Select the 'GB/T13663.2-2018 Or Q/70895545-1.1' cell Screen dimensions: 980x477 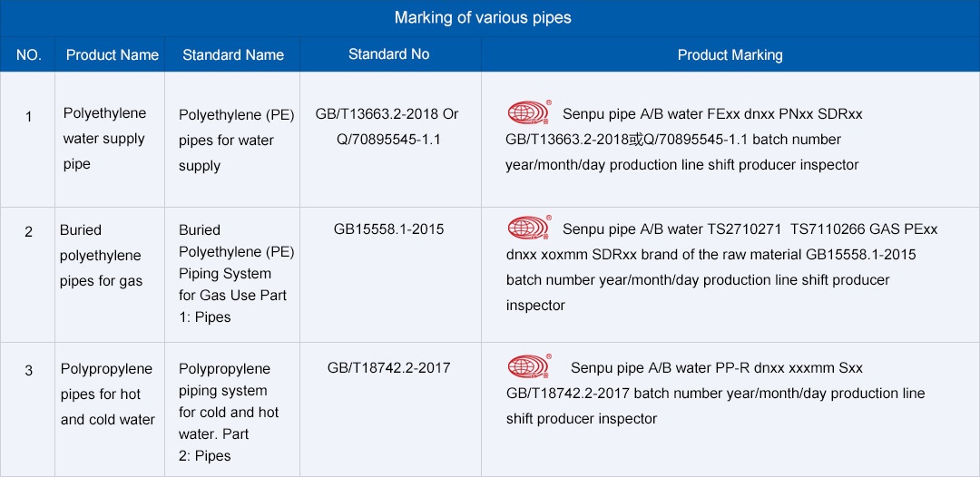point(387,127)
